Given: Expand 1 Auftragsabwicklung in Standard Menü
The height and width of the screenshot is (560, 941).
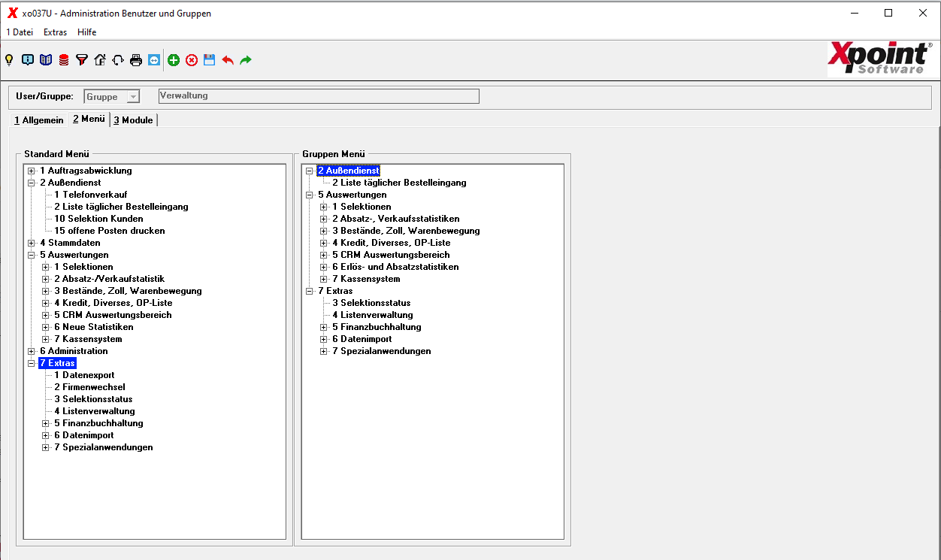Looking at the screenshot, I should pos(32,171).
